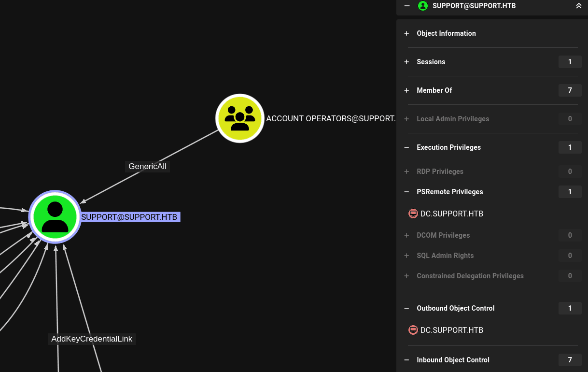588x372 pixels.
Task: Click the GenericAll edge label
Action: click(x=147, y=166)
